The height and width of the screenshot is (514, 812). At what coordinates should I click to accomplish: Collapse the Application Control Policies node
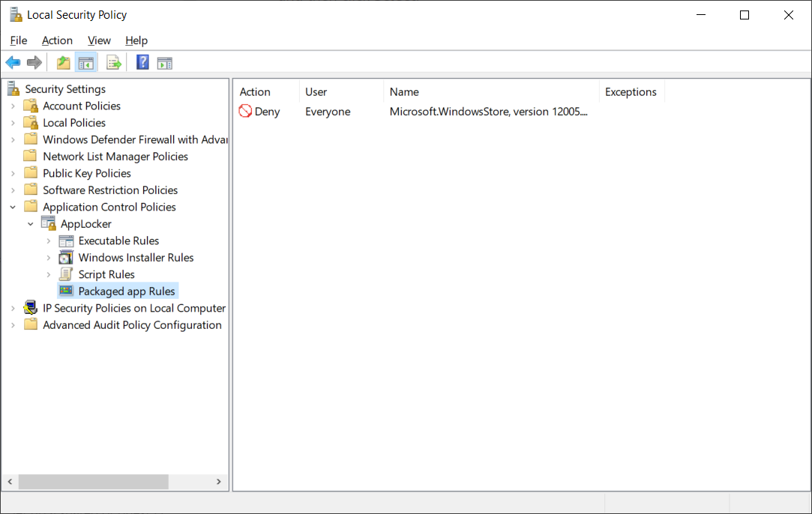pos(13,208)
